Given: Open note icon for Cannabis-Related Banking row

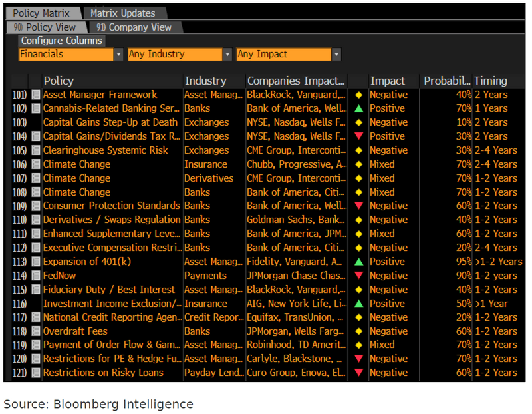Looking at the screenshot, I should pyautogui.click(x=36, y=108).
